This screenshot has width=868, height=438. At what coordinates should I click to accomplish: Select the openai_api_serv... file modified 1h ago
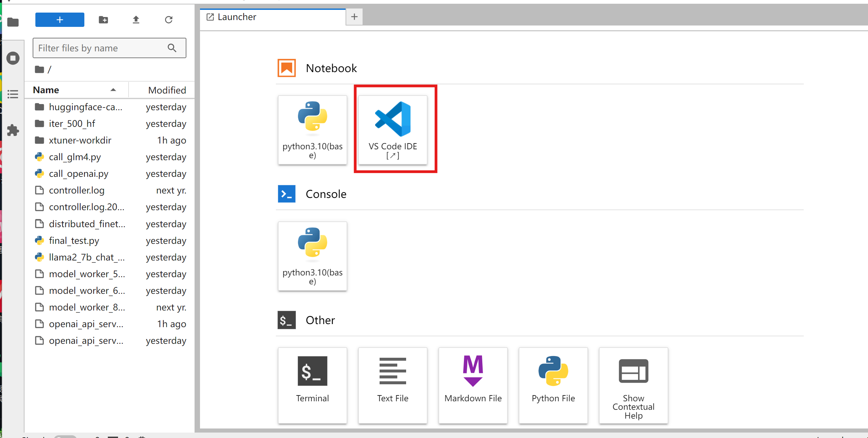(x=110, y=324)
